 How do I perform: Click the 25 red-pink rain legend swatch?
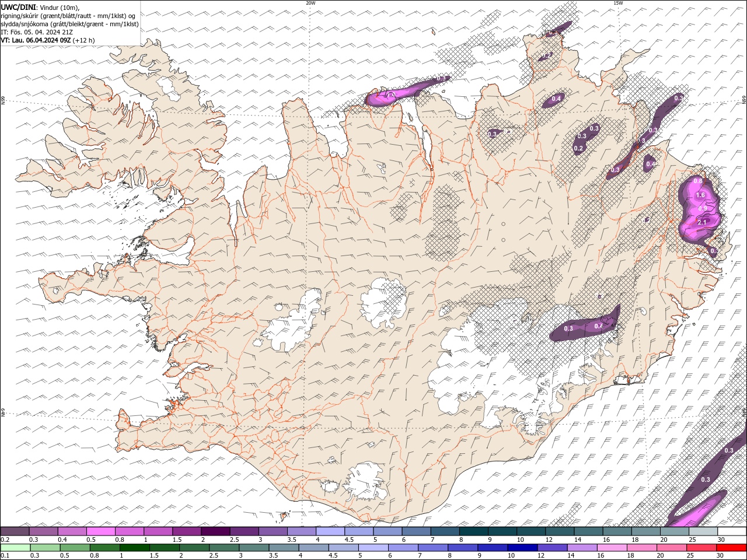pyautogui.click(x=701, y=548)
